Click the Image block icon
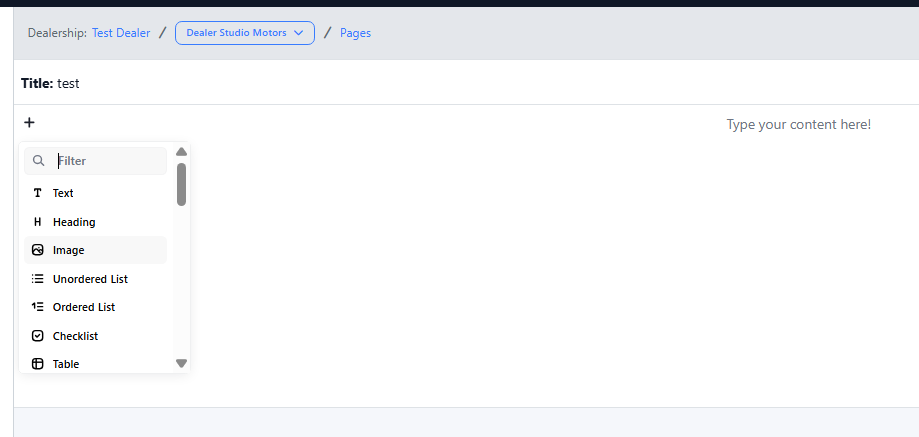 tap(38, 250)
